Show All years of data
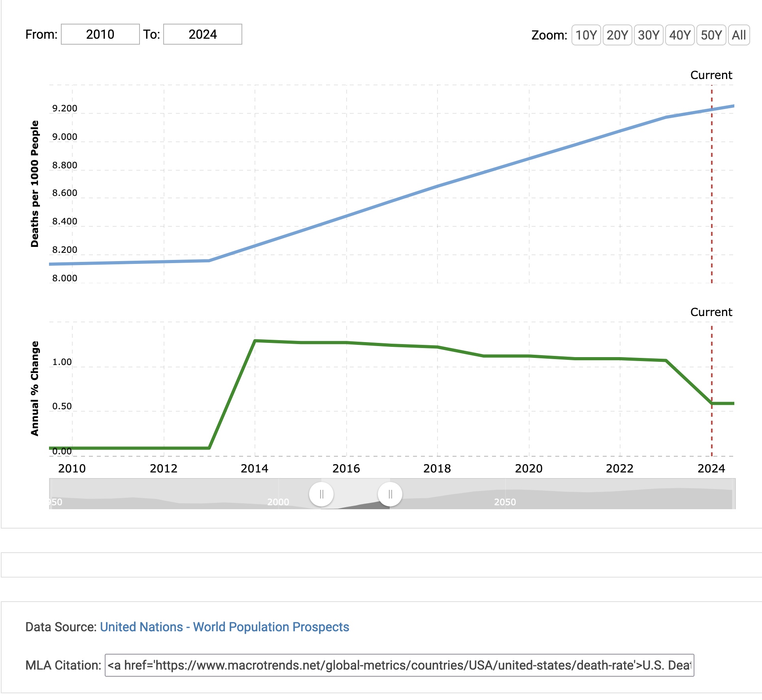This screenshot has width=762, height=700. (738, 35)
